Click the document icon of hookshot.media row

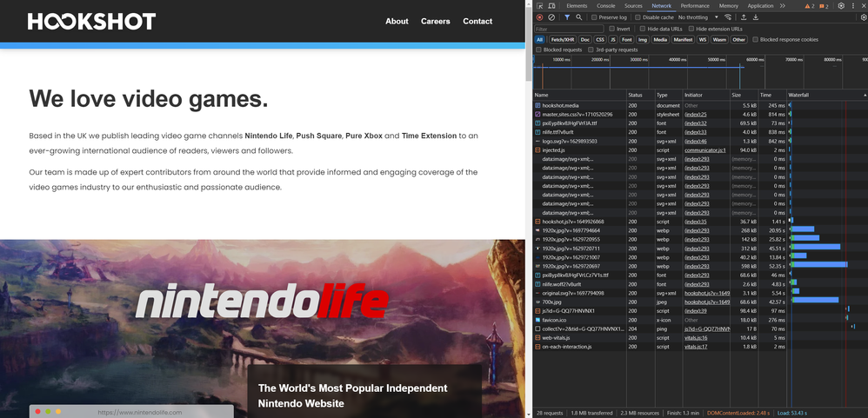tap(537, 105)
